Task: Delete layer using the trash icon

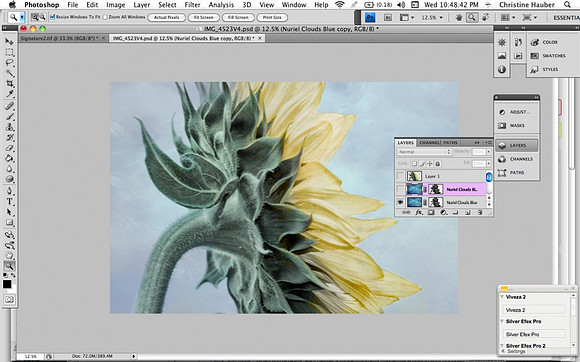Action: [480, 212]
